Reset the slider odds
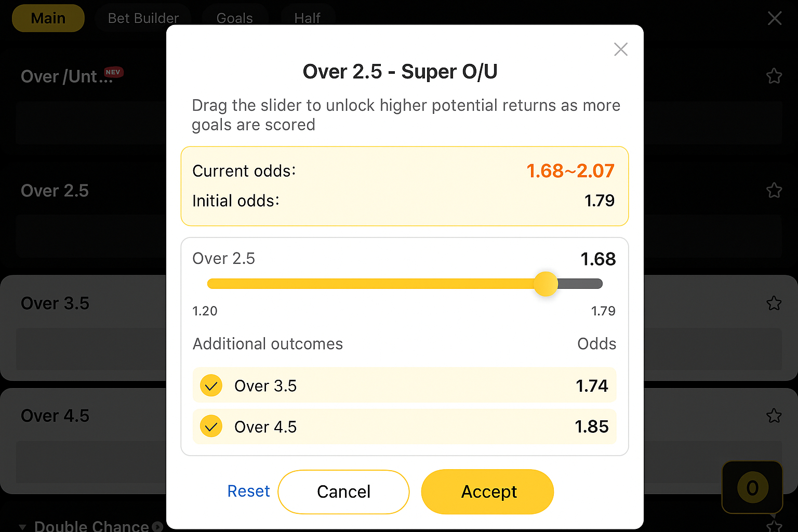798x532 pixels. pos(248,491)
